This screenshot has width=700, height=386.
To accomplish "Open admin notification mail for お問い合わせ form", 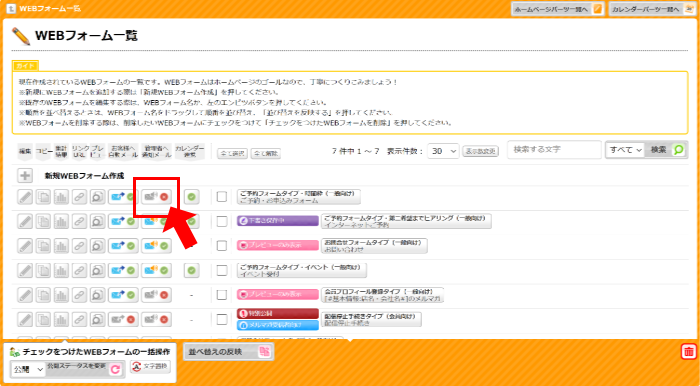I will pos(157,246).
